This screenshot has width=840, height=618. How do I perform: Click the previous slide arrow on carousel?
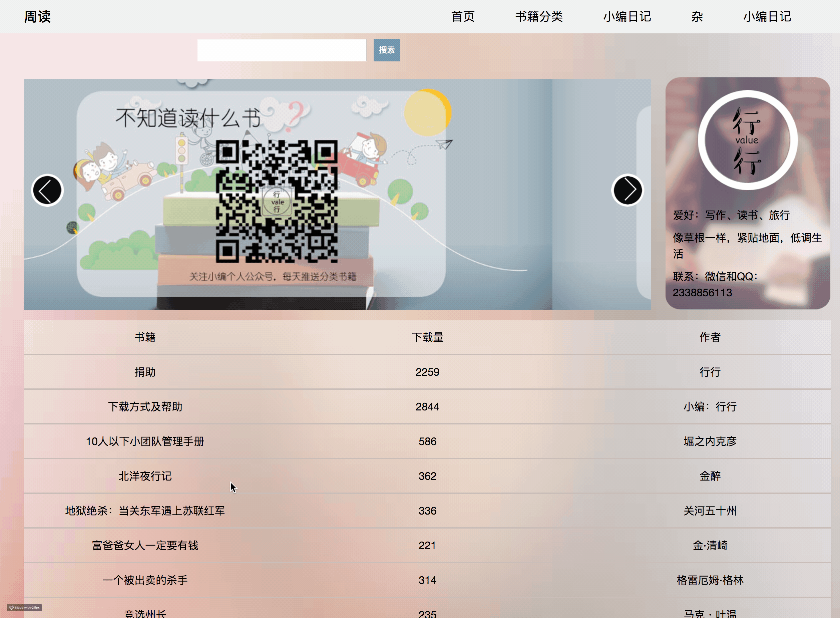(47, 191)
